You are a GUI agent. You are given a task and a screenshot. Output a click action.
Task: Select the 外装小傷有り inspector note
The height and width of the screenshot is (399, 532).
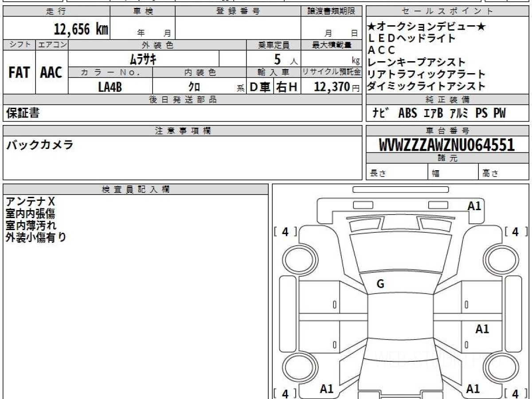pos(36,237)
